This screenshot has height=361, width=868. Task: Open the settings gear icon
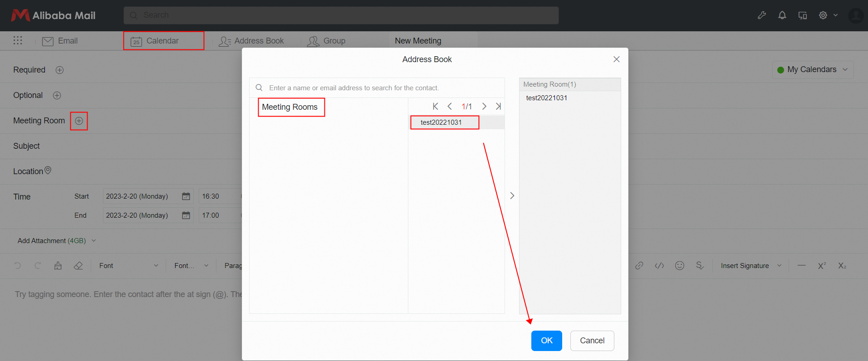[x=823, y=15]
